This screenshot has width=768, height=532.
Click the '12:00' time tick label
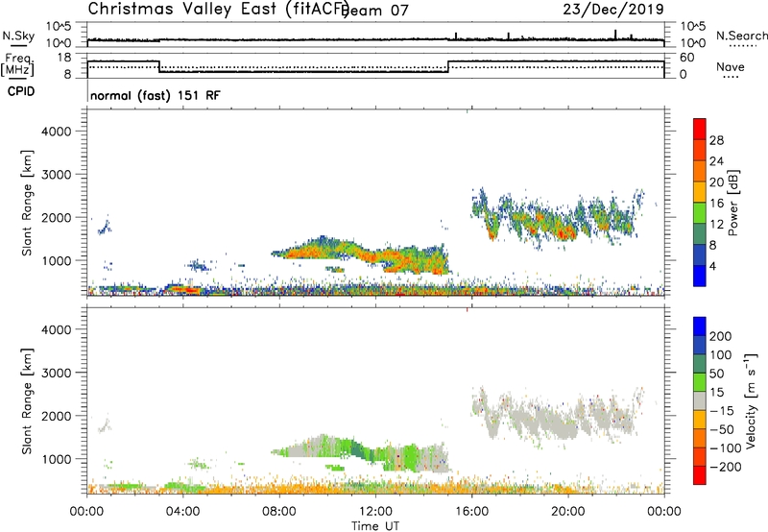(375, 512)
